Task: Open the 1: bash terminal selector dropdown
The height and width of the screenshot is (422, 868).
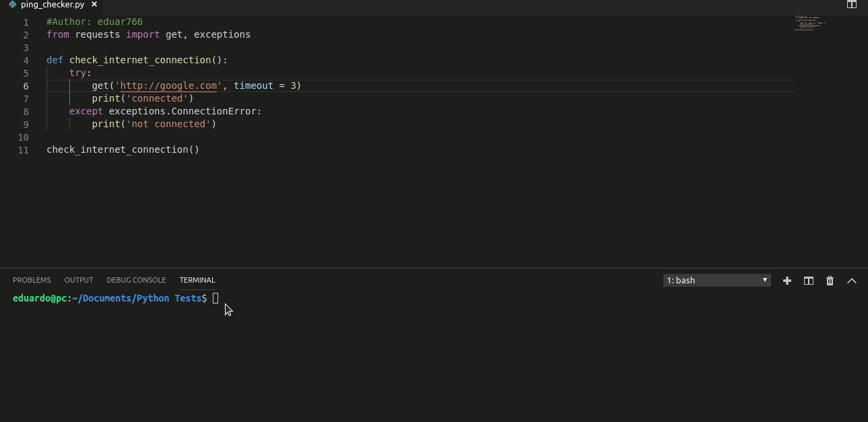Action: (716, 280)
